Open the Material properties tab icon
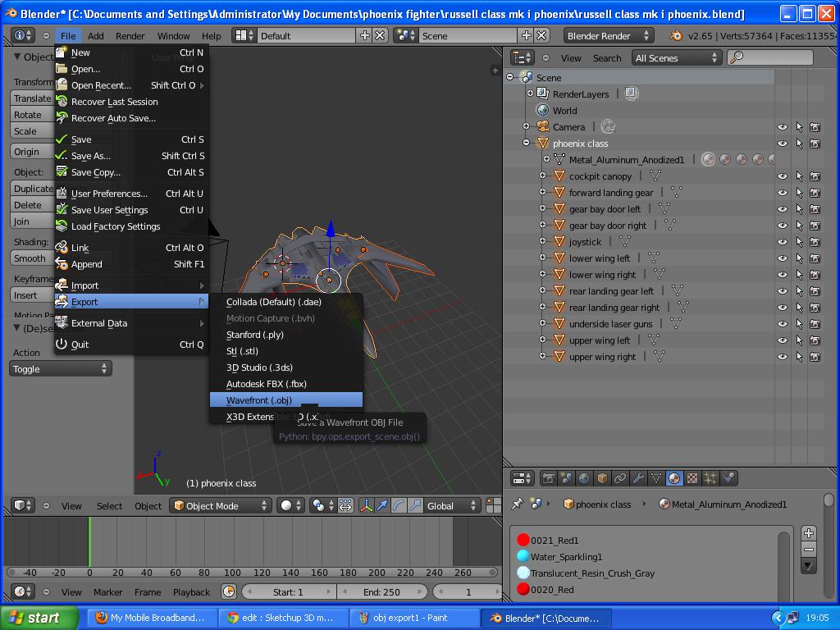The width and height of the screenshot is (840, 630). coord(674,478)
